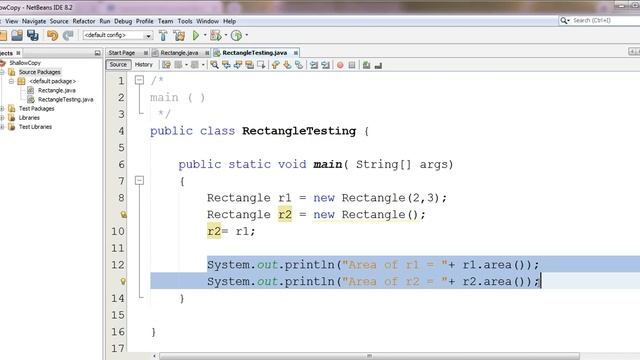Click the hint bulb on line 9
Viewport: 640px width, 360px height.
tap(123, 214)
